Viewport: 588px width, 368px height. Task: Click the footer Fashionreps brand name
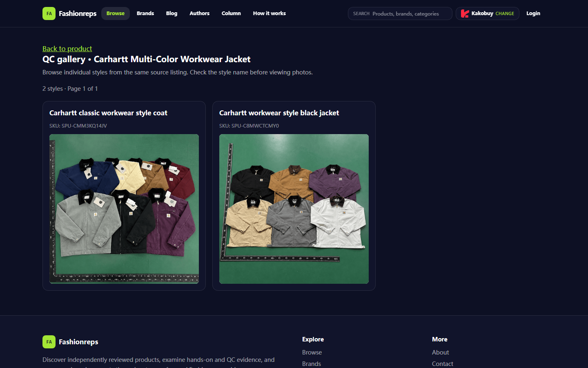[x=78, y=342]
